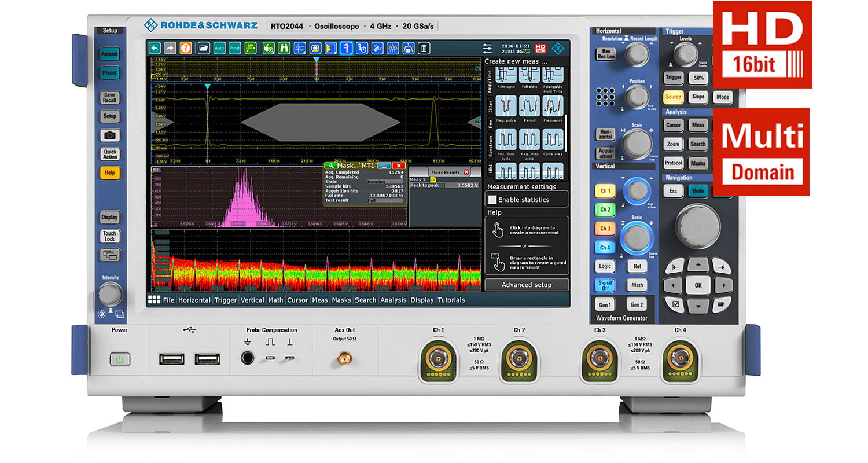Select the Frequency measurement icon

tap(553, 106)
